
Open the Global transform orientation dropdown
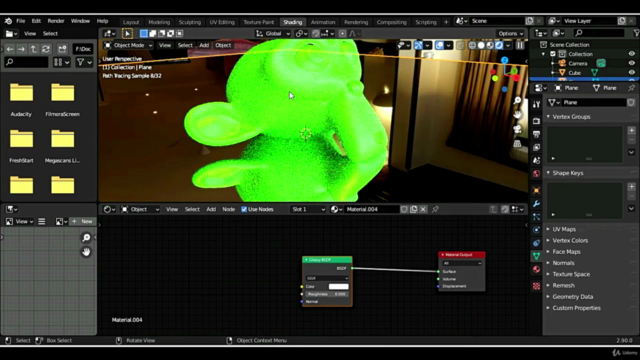point(273,33)
